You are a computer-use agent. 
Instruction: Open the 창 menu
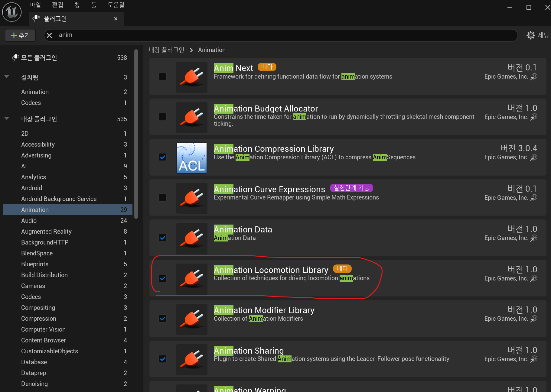coord(77,5)
